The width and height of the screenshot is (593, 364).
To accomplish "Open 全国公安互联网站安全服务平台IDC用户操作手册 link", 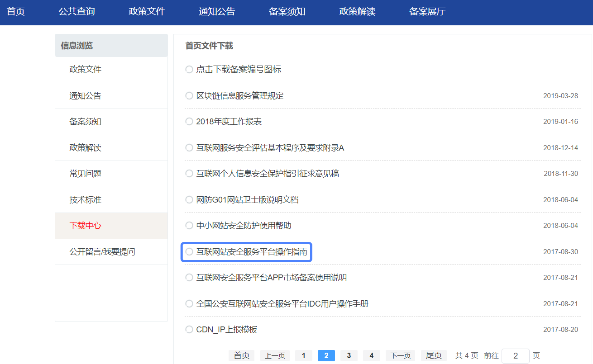I will [282, 304].
